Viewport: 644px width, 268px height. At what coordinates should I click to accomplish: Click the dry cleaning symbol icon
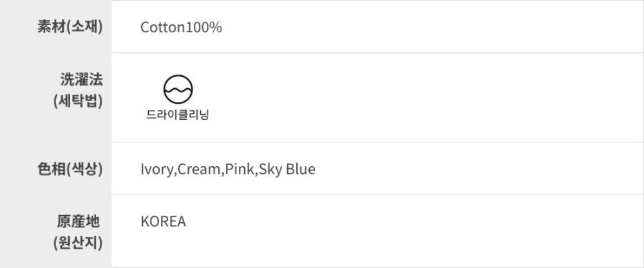178,90
